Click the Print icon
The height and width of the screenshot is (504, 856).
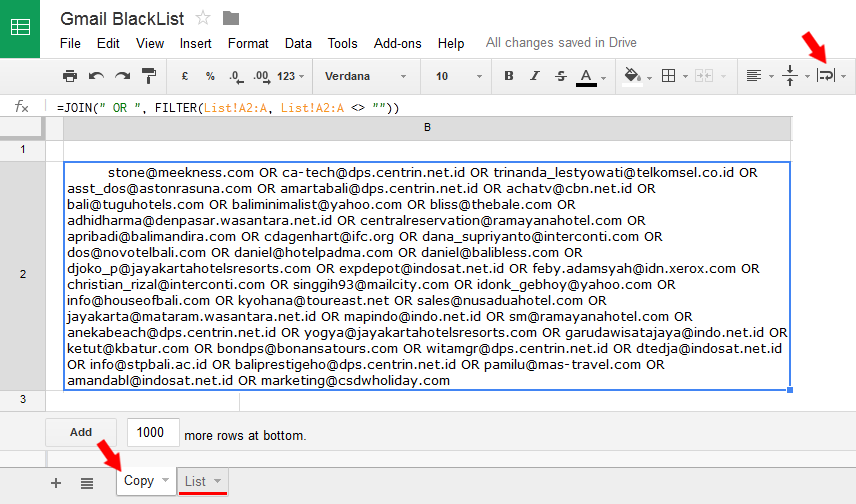[x=70, y=76]
